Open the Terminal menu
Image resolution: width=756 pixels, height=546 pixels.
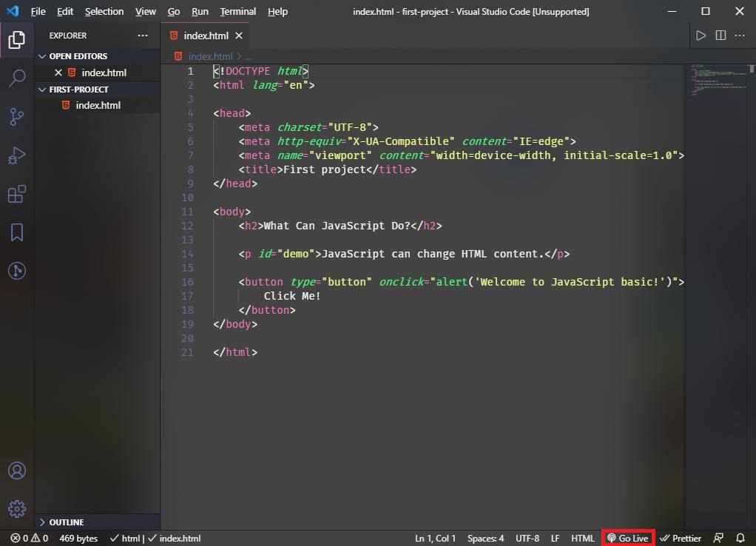pos(237,11)
